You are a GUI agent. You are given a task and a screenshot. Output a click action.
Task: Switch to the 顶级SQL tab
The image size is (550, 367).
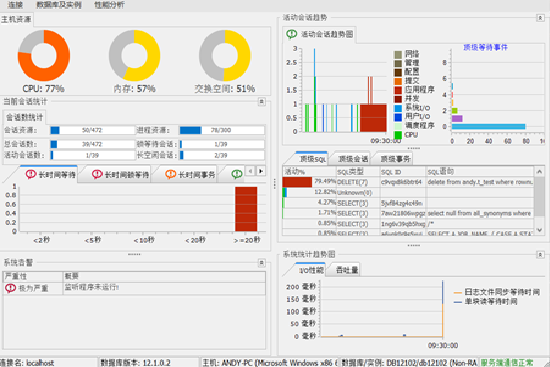click(x=311, y=159)
